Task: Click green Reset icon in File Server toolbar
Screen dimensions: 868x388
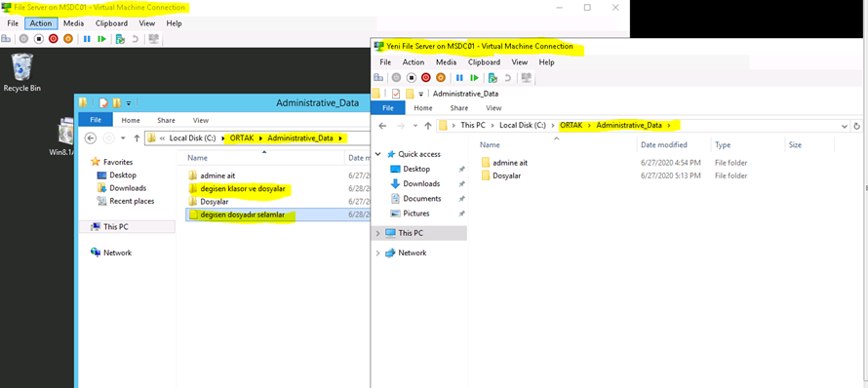Action: coord(101,39)
